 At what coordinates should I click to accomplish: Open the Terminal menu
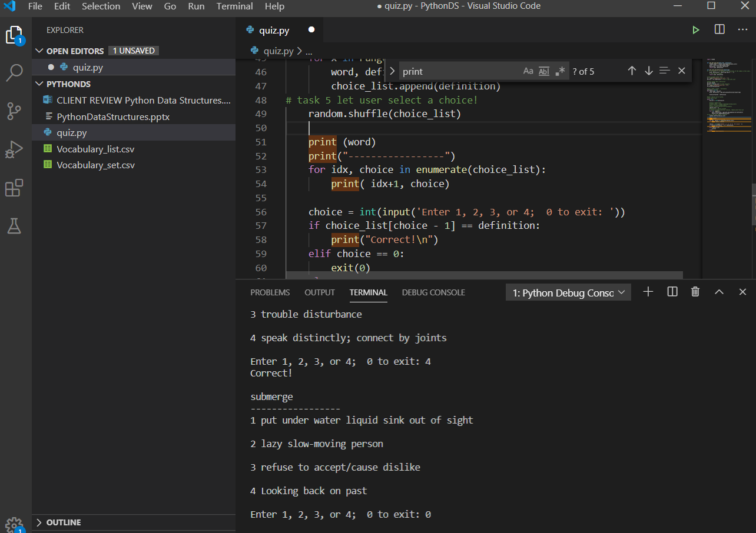pyautogui.click(x=234, y=6)
